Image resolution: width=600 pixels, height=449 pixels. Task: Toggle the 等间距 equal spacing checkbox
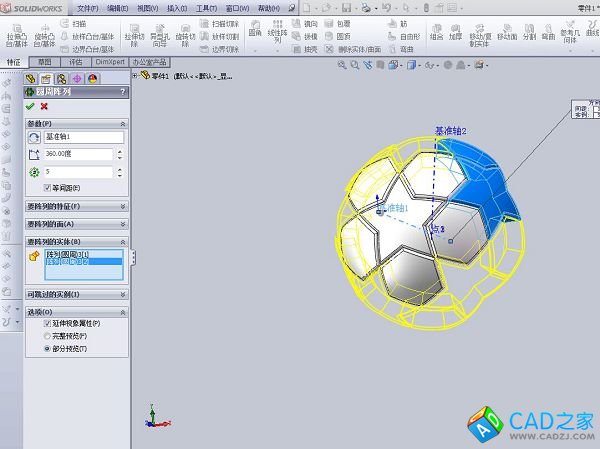47,187
